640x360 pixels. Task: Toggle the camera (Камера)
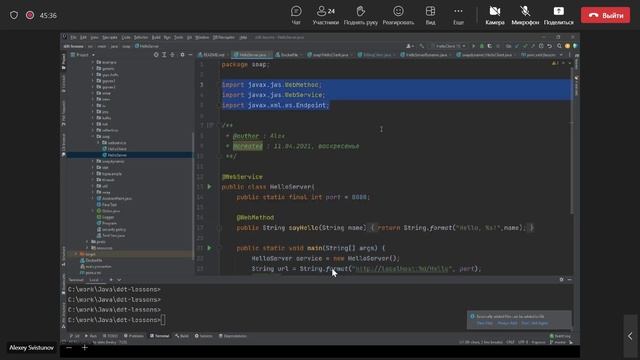[495, 16]
